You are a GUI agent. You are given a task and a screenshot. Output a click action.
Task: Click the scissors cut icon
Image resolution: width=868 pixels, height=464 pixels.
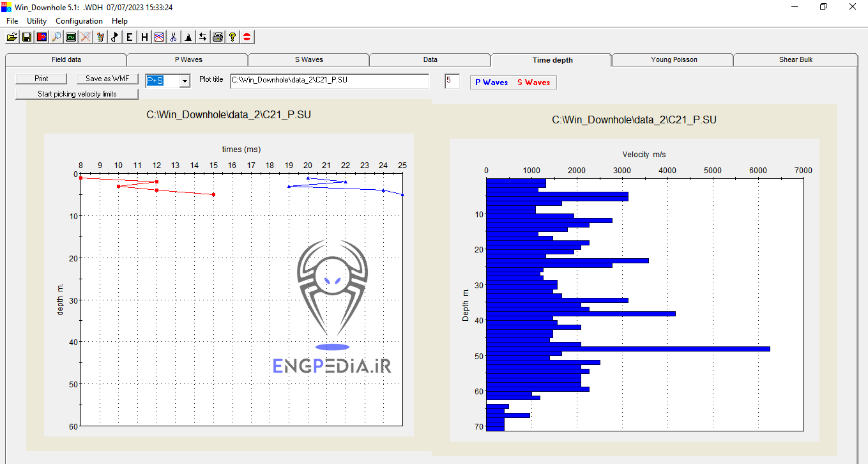pyautogui.click(x=173, y=37)
